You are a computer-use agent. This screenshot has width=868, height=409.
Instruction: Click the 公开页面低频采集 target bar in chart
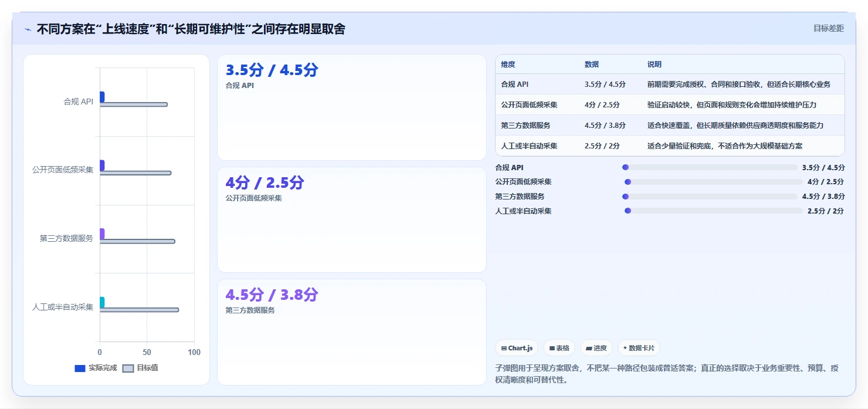[135, 173]
